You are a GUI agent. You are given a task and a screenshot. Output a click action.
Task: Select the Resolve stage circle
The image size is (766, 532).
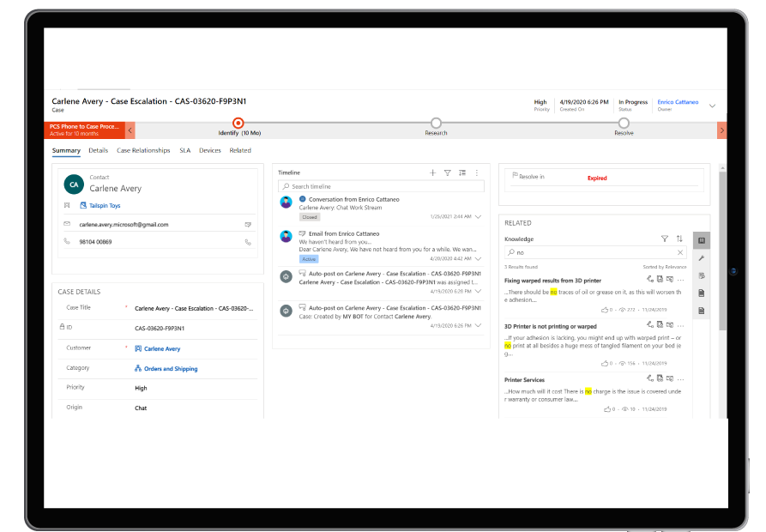click(624, 123)
